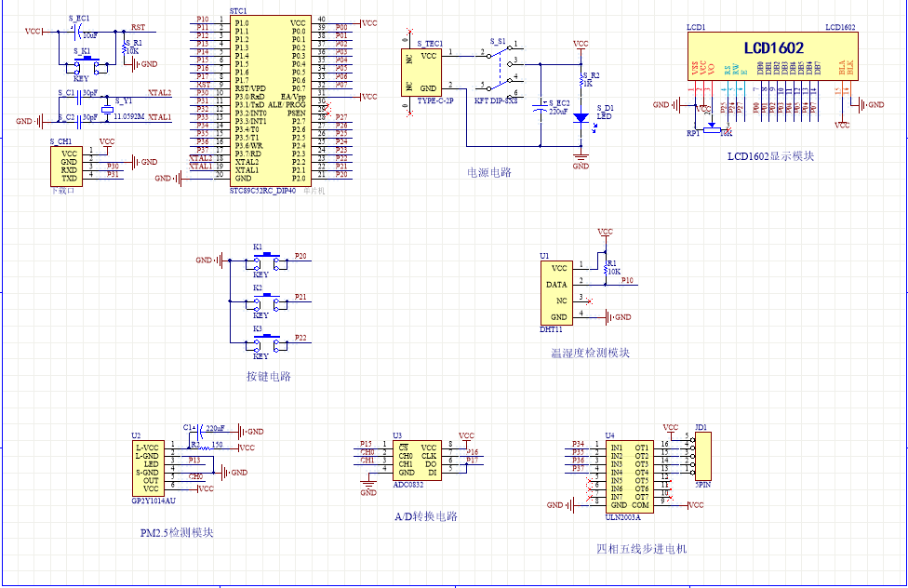The height and width of the screenshot is (588, 908).
Task: Select the S_K1 reset key symbol
Action: pos(87,66)
